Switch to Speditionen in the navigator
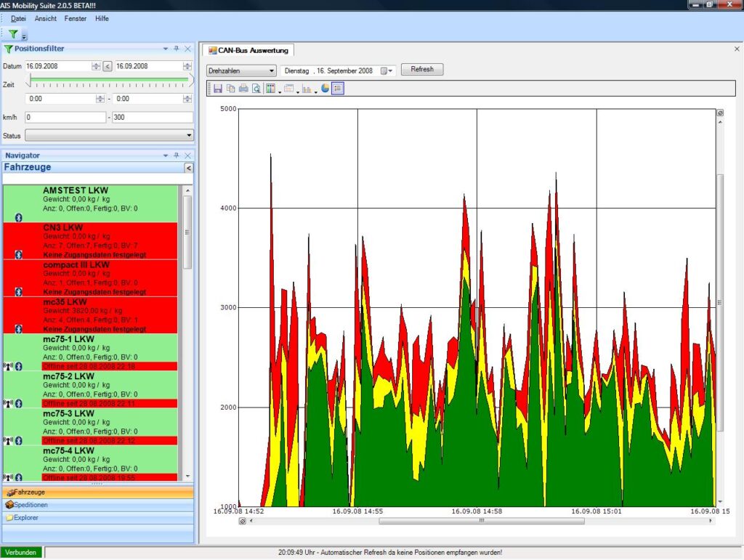The width and height of the screenshot is (744, 560). coord(98,505)
